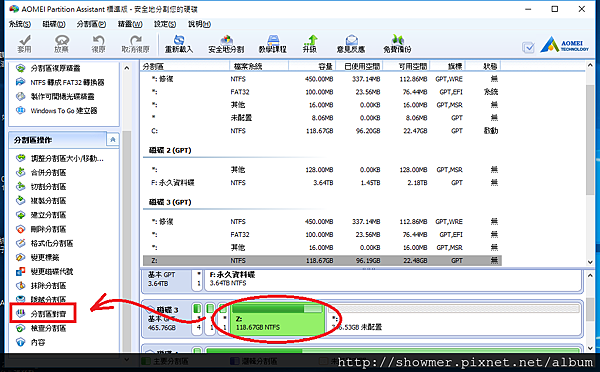
Task: Click the disk map scroll-up arrow
Action: (590, 275)
